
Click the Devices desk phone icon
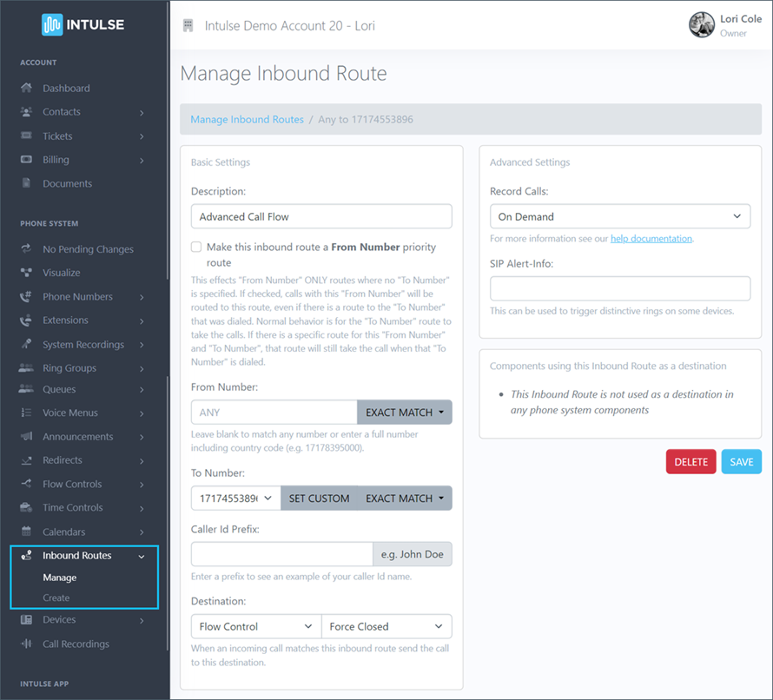point(27,619)
